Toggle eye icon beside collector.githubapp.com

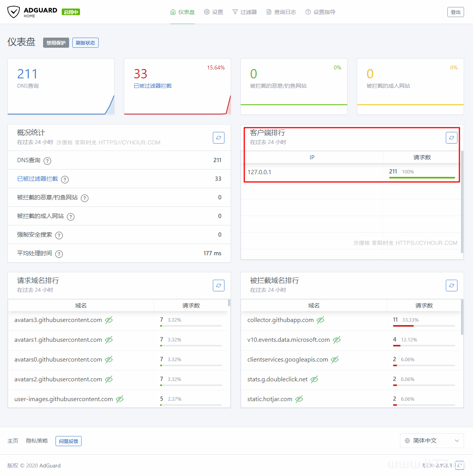[x=320, y=320]
